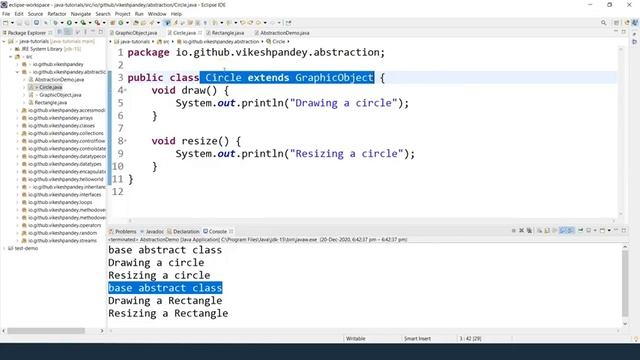Open the Open Console dropdown arrow
640x360 pixels.
click(x=609, y=231)
